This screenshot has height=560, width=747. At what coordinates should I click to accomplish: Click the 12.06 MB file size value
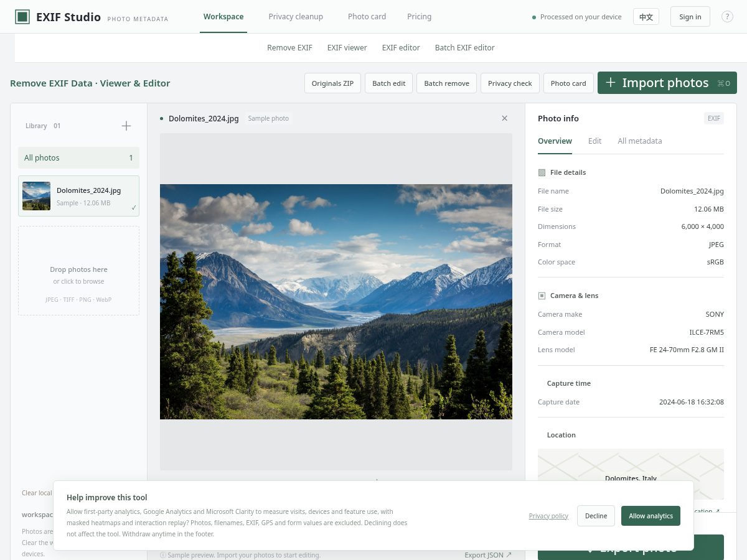[709, 209]
